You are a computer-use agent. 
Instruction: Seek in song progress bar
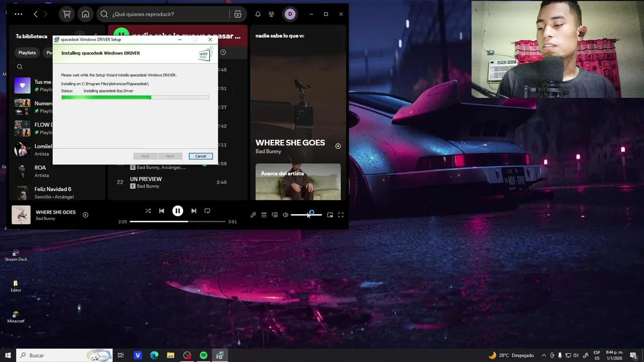(178, 222)
